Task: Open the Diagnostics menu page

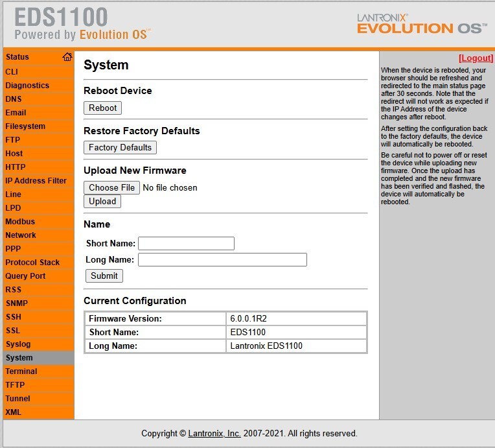Action: tap(27, 86)
